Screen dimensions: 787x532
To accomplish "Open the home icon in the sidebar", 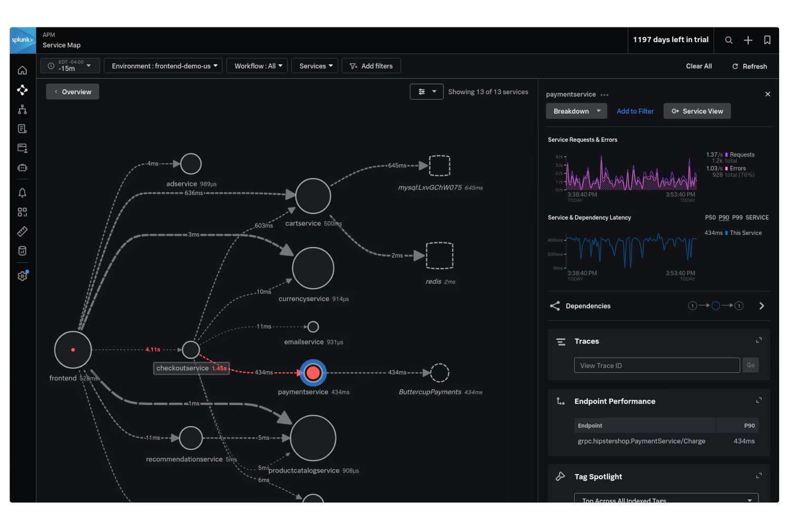I will [x=22, y=71].
